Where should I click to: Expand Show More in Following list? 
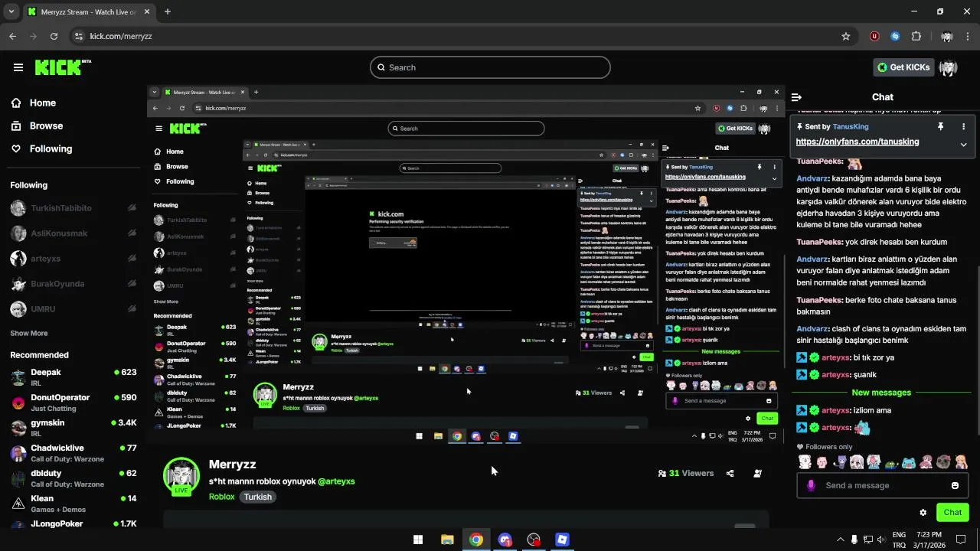click(29, 333)
